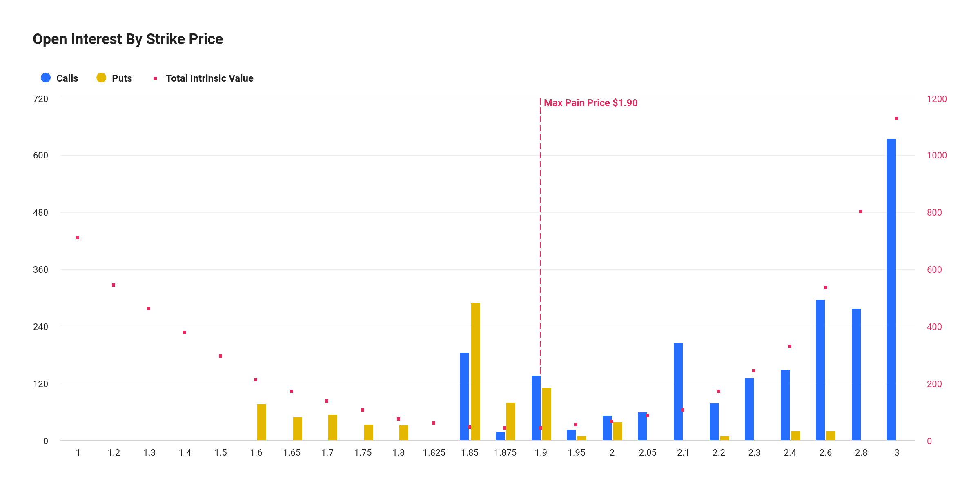980x490 pixels.
Task: Click the blue Calls bar at strike 1.85
Action: tap(464, 396)
